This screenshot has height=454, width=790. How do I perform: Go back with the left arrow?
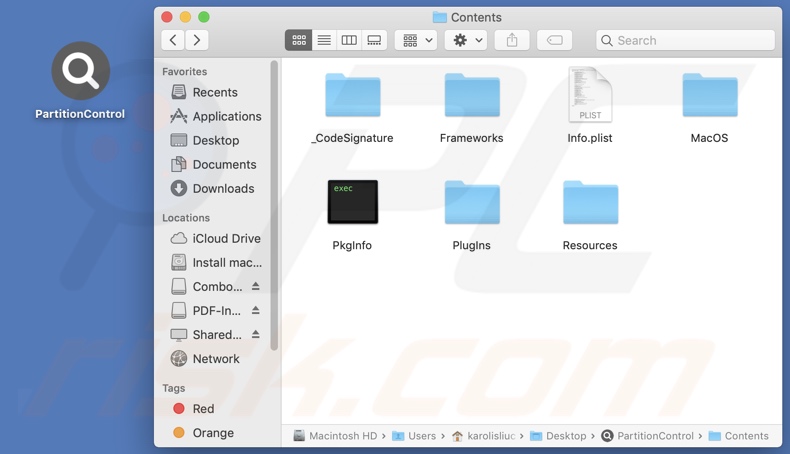173,40
